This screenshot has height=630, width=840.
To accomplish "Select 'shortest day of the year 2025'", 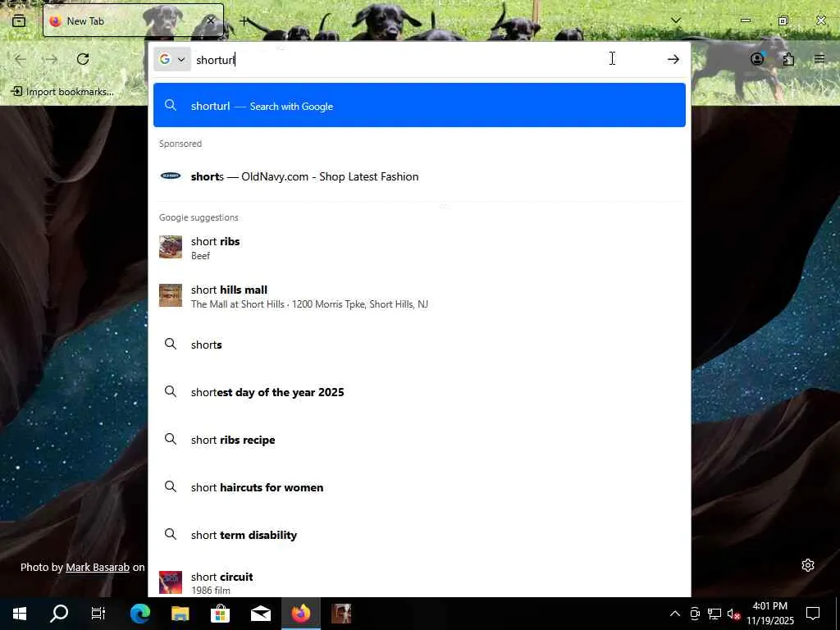I will point(419,392).
